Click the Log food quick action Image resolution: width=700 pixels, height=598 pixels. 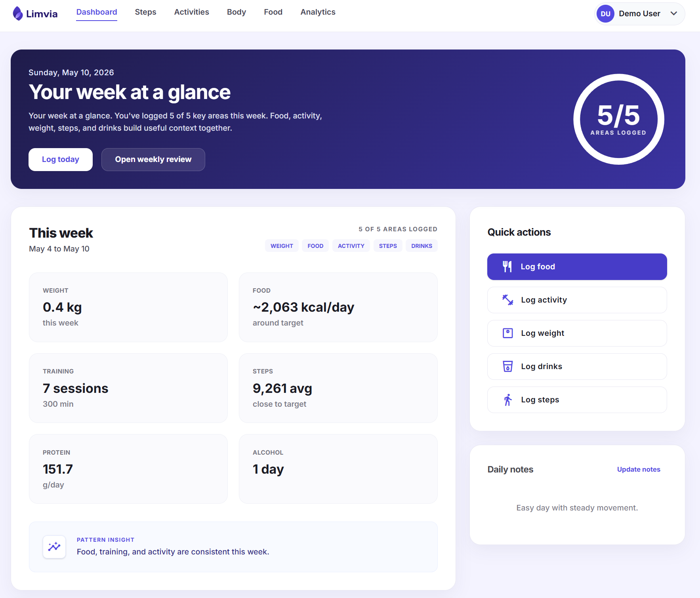tap(577, 267)
